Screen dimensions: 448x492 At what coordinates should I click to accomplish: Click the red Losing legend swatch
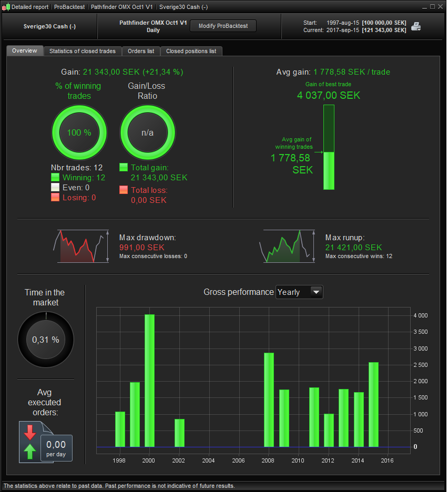[x=55, y=197]
